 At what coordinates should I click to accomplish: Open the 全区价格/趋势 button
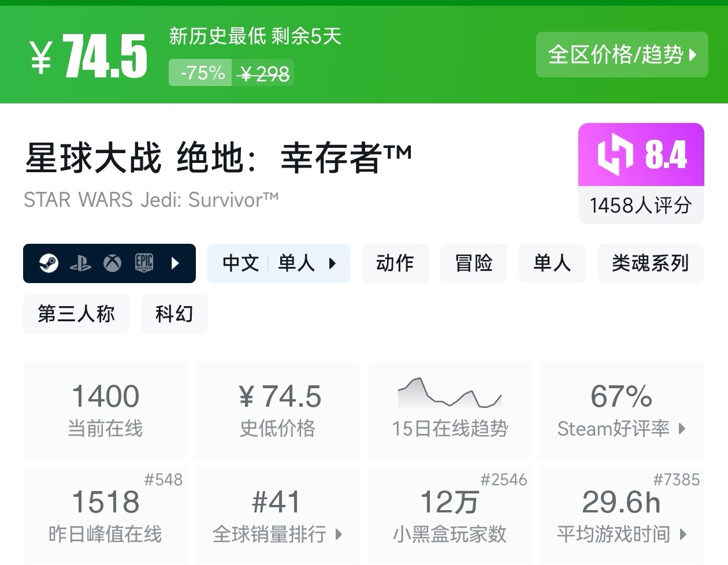622,55
